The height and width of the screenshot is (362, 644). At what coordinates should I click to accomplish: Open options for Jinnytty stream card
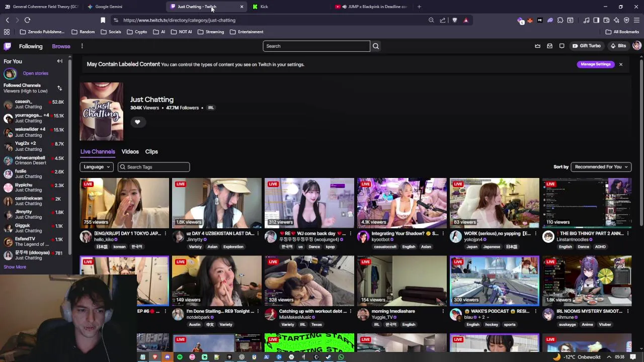click(258, 233)
